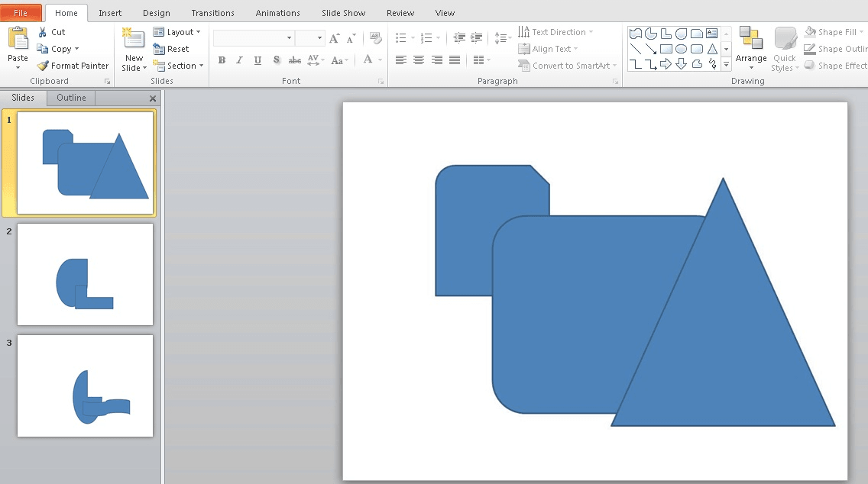Select the Text Box shape
This screenshot has height=484, width=868.
(712, 33)
